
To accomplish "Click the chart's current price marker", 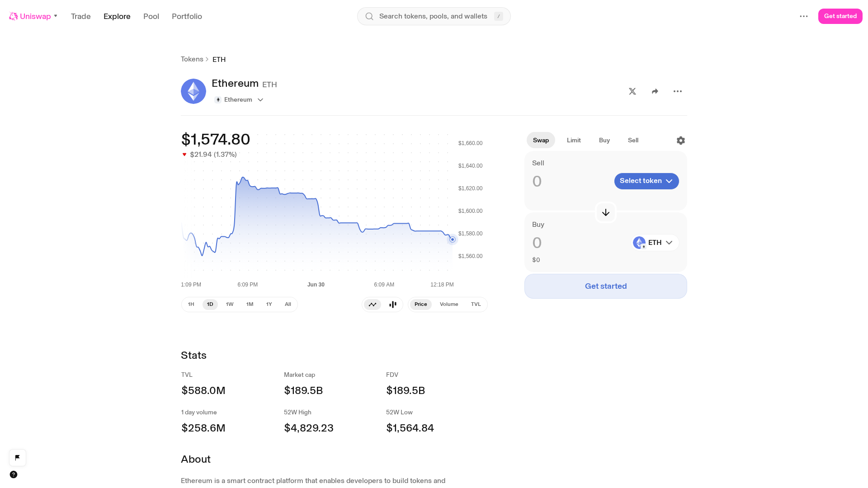I will click(x=453, y=239).
